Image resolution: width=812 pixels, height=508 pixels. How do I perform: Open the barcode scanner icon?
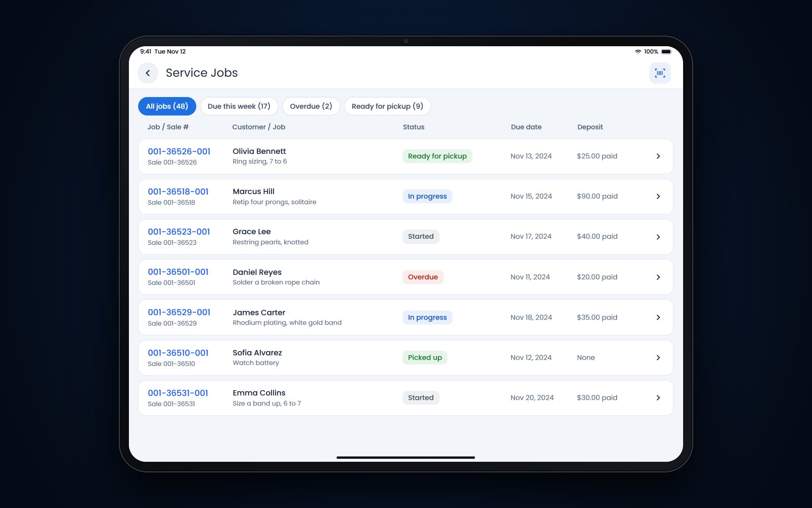coord(660,73)
